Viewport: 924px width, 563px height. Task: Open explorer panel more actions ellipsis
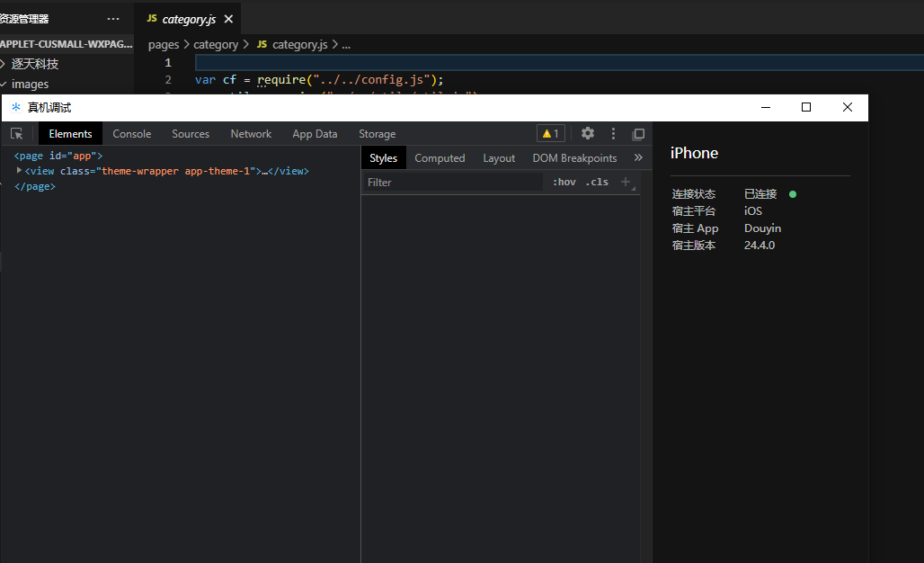[x=112, y=19]
